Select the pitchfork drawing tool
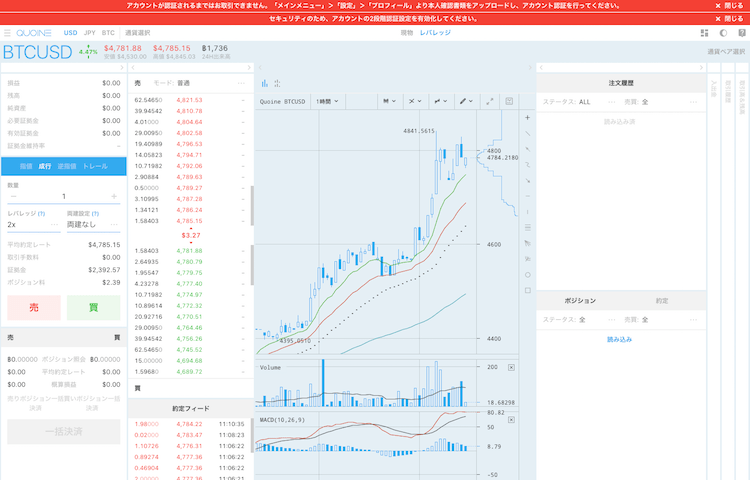The image size is (750, 480). click(528, 259)
